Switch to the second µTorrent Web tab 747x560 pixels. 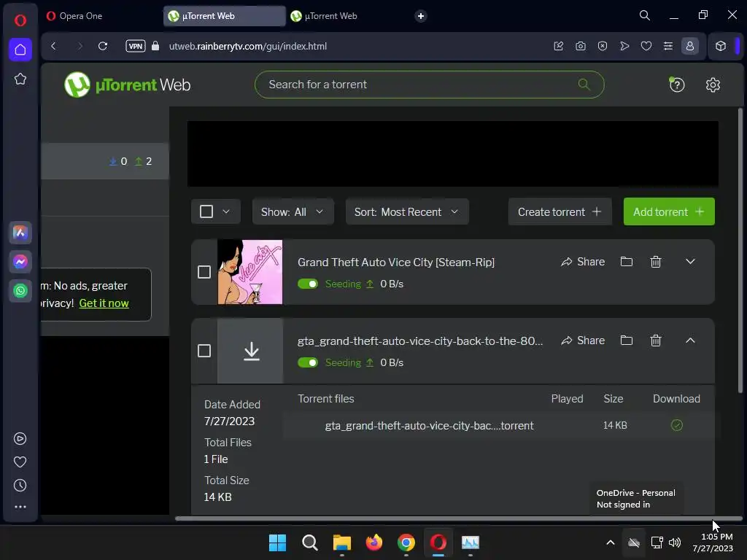click(347, 16)
